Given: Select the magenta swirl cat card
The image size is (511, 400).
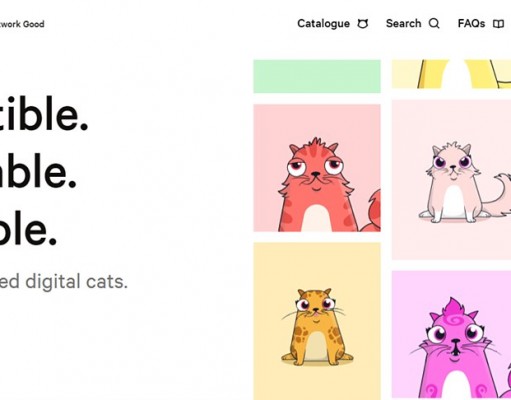Looking at the screenshot, I should tap(451, 335).
